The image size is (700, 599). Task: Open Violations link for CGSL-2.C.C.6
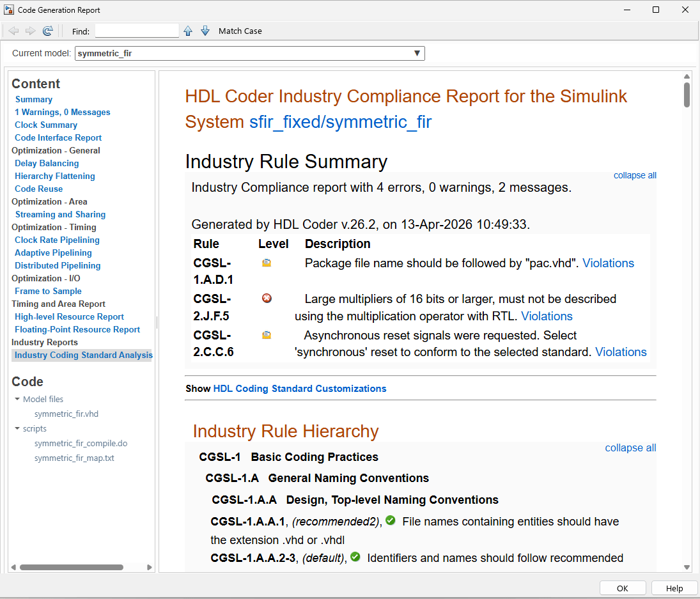[x=621, y=352]
